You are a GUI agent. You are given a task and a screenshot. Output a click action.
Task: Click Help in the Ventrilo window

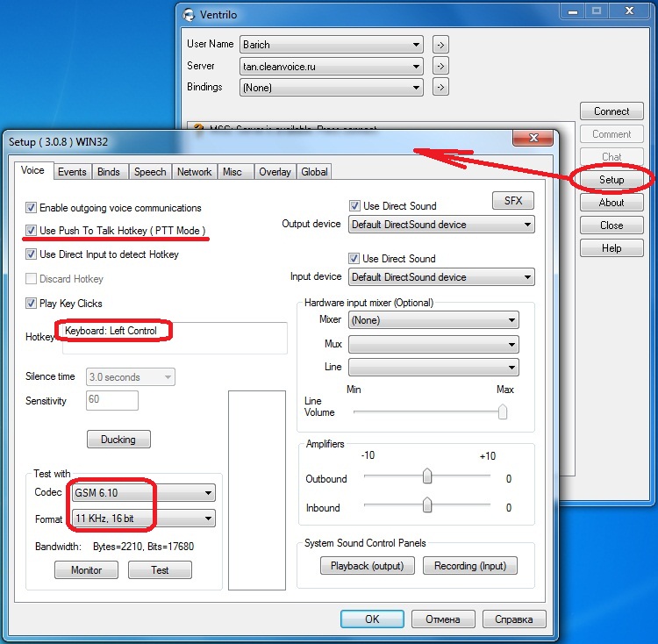612,248
